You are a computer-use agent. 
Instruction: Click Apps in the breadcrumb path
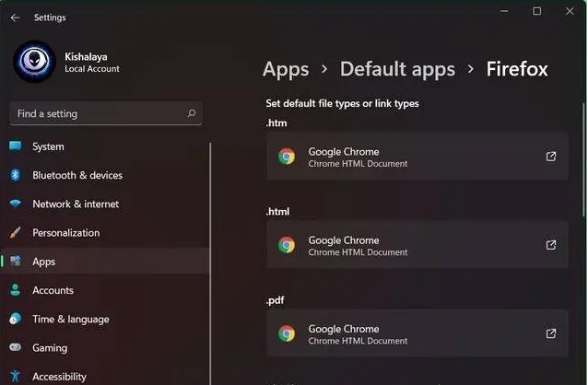285,69
